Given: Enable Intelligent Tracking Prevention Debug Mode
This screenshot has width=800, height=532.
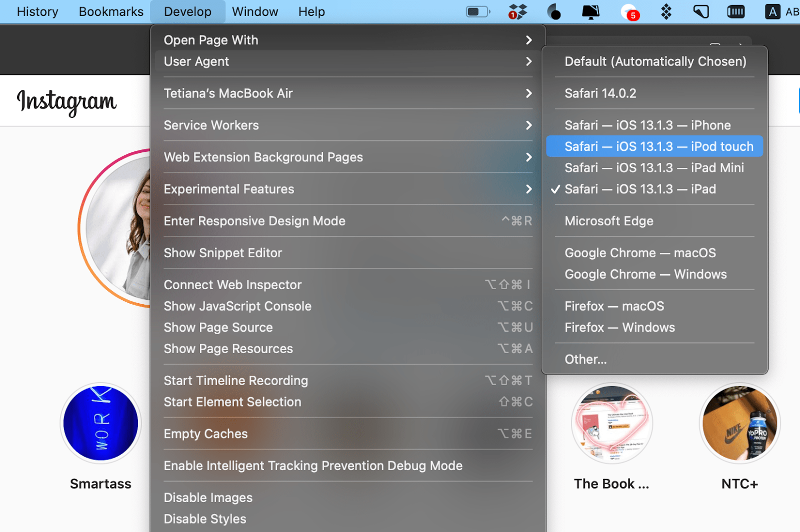Looking at the screenshot, I should [x=348, y=466].
